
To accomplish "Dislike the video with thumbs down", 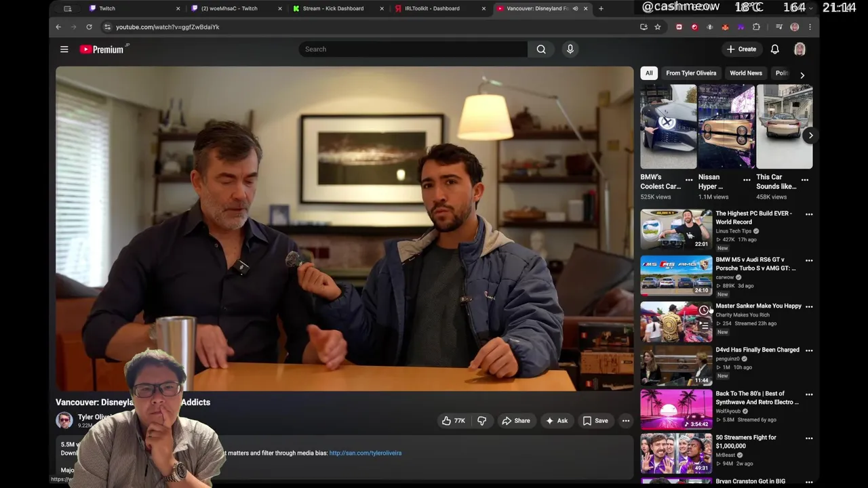I will (481, 421).
